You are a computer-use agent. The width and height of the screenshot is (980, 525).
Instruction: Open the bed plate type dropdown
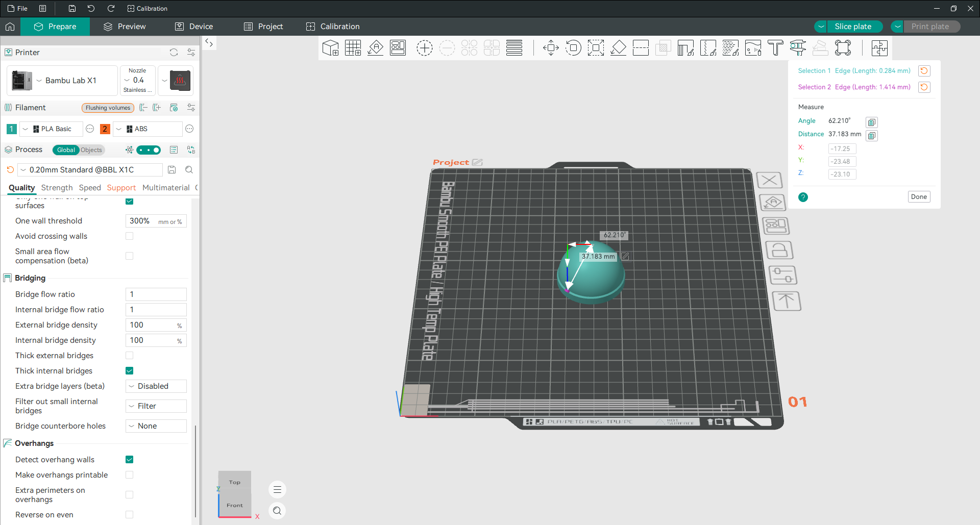[x=176, y=81]
